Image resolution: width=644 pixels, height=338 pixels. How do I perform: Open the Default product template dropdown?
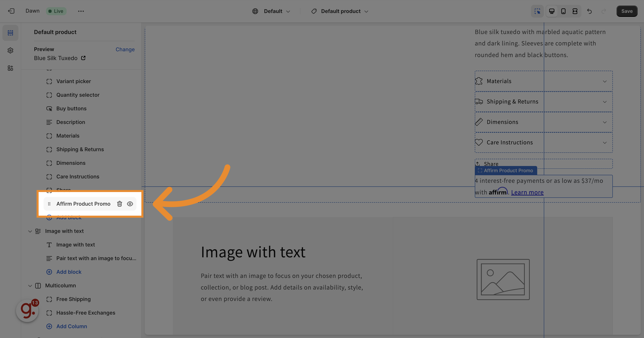340,11
